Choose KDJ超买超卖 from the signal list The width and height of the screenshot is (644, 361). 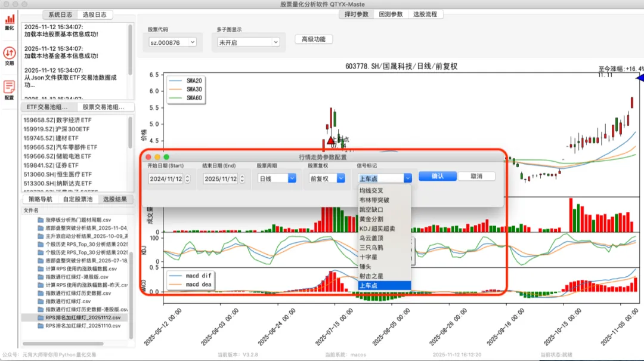click(385, 229)
